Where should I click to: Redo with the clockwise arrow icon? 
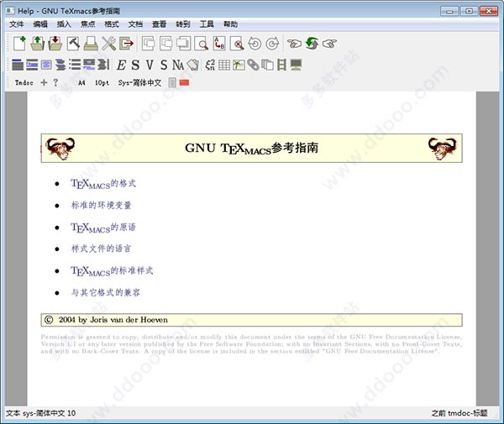click(x=272, y=44)
